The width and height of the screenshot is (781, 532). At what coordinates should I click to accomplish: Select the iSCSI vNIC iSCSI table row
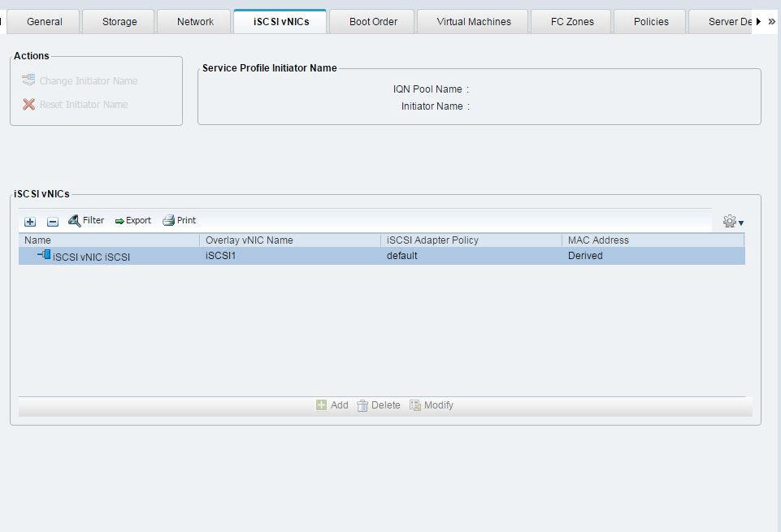tap(382, 256)
